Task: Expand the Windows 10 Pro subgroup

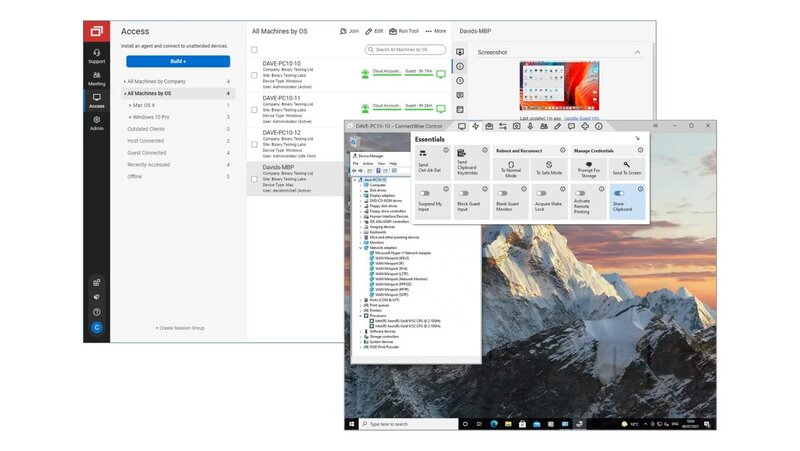Action: point(130,117)
